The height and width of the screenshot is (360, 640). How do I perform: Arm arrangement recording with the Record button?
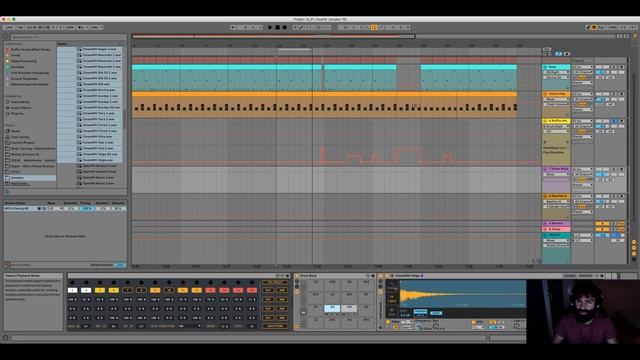[284, 27]
